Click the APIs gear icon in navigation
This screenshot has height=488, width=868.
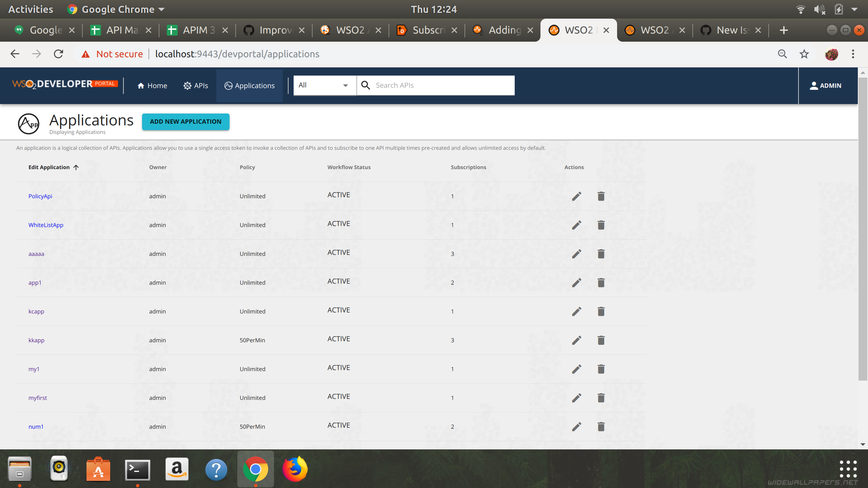187,85
